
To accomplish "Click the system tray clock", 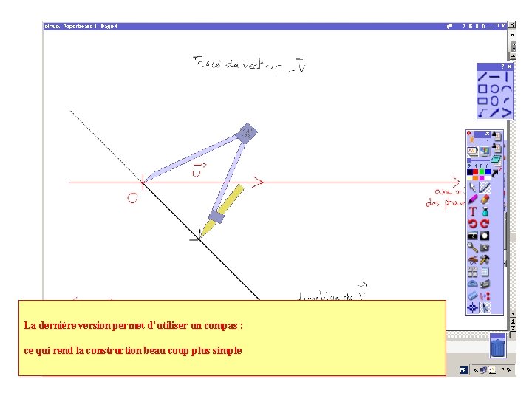I will [x=506, y=370].
